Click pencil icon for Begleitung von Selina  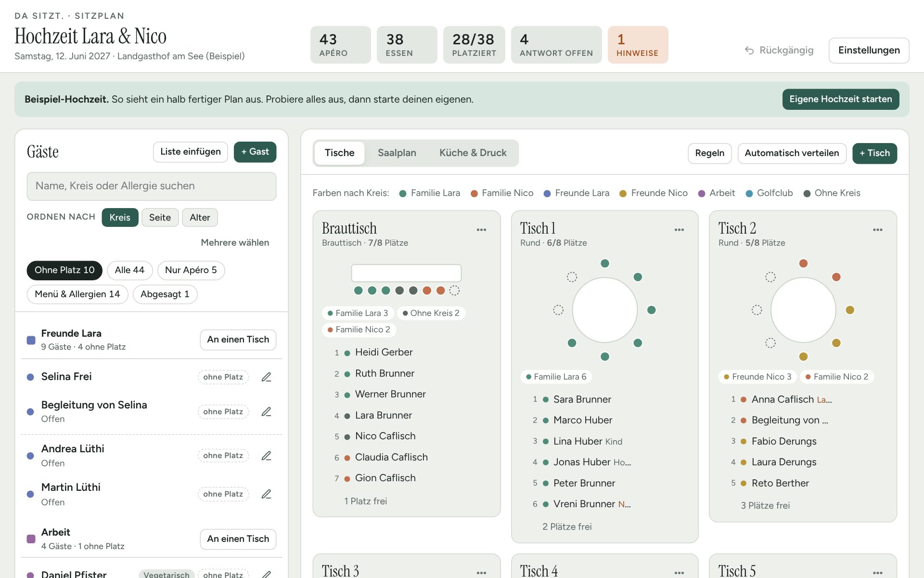266,412
